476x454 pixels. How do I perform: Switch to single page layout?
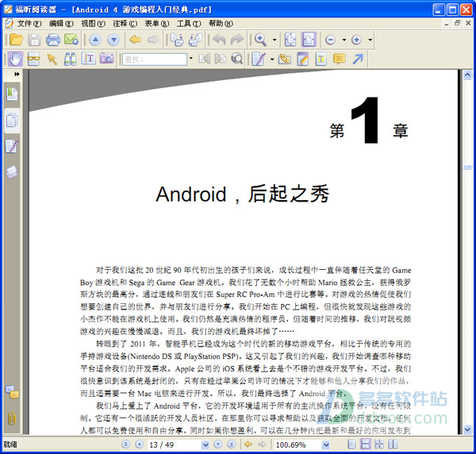coord(351,444)
